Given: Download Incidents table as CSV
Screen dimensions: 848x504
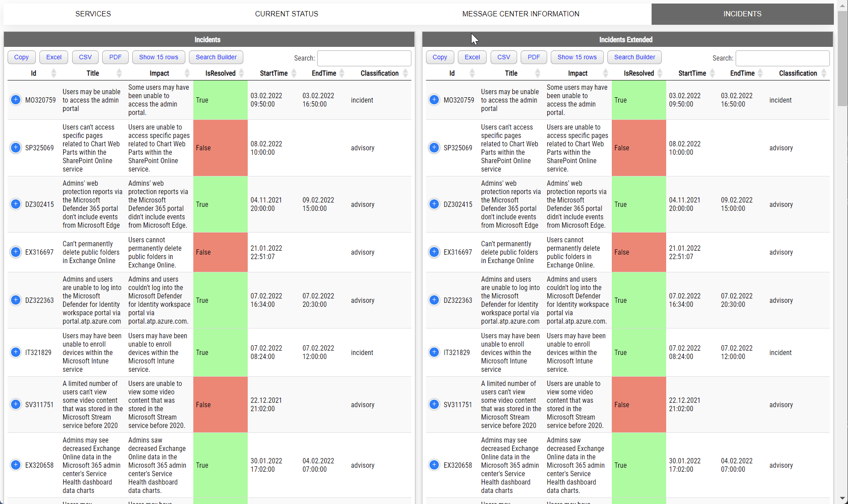Looking at the screenshot, I should (85, 57).
